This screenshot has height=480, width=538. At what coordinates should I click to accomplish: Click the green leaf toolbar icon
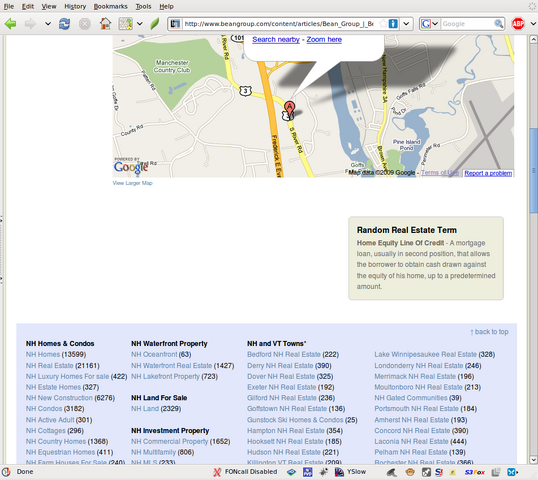tap(155, 24)
